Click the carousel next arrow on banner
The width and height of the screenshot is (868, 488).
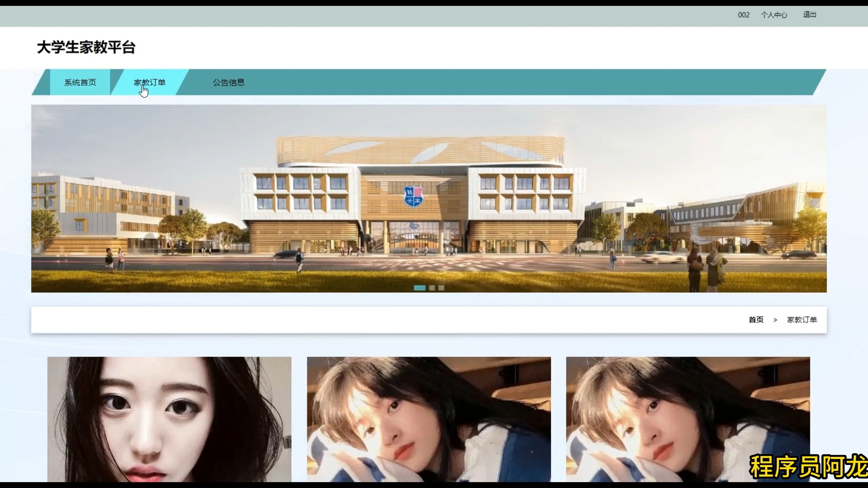click(811, 198)
